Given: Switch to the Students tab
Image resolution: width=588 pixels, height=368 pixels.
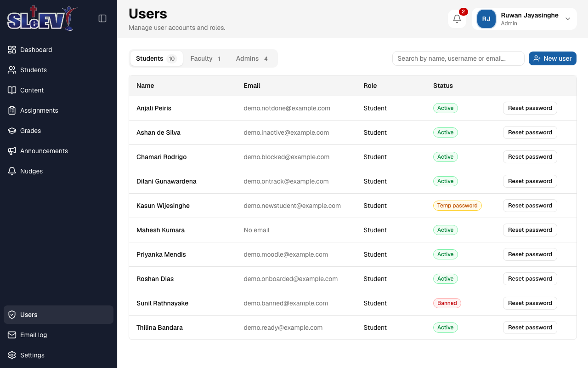Looking at the screenshot, I should 156,58.
